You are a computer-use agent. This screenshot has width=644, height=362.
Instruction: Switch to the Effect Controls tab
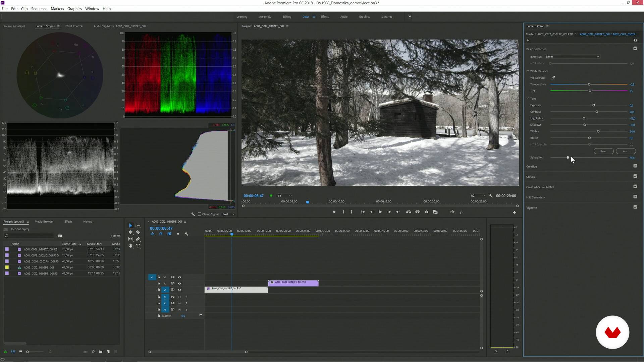click(x=74, y=26)
